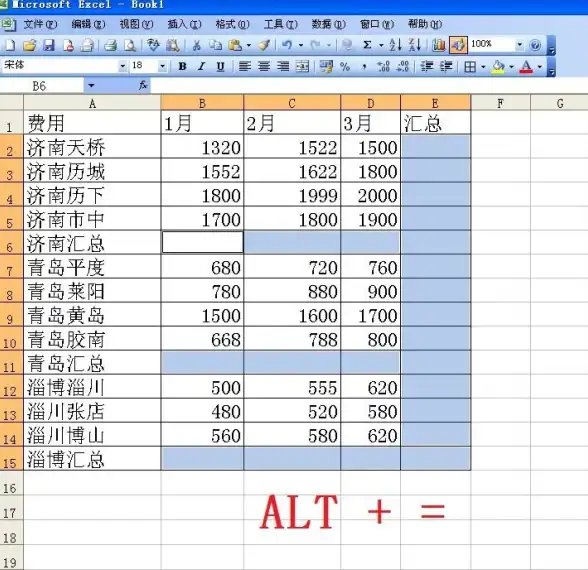This screenshot has height=570, width=588.
Task: Apply the red font color
Action: (x=526, y=67)
